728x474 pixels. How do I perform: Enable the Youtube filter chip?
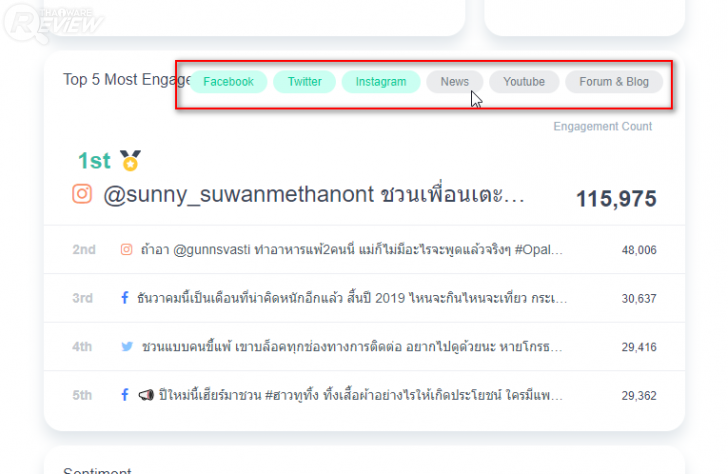pos(524,82)
